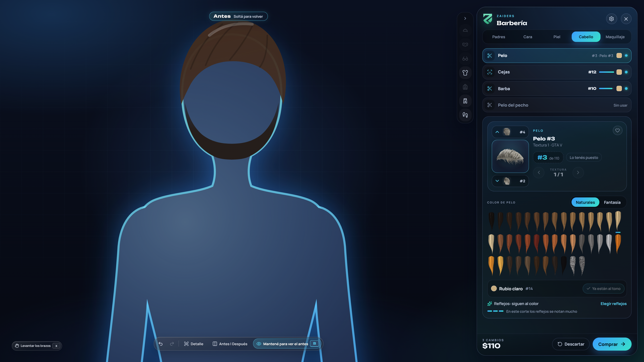Toggle Detalle view mode
This screenshot has width=644, height=362.
[193, 344]
